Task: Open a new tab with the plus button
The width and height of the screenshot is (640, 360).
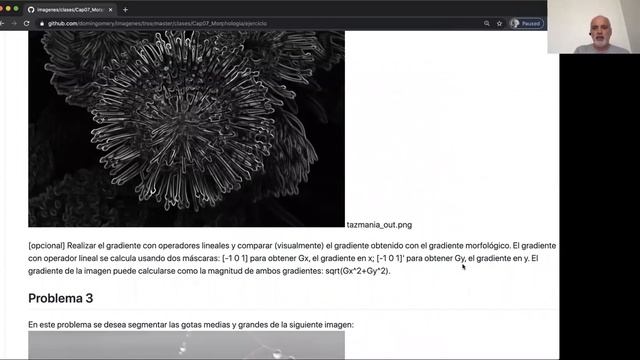Action: [x=125, y=9]
